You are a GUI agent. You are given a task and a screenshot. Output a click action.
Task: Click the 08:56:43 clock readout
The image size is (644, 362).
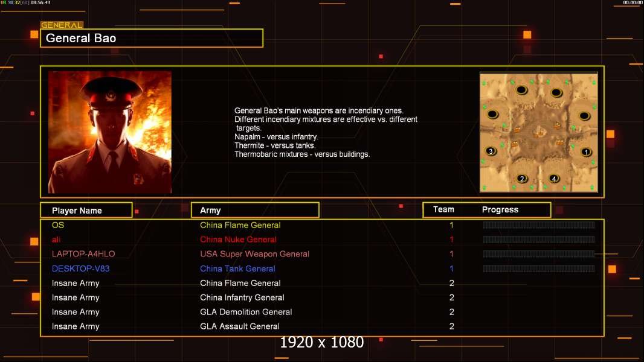40,2
